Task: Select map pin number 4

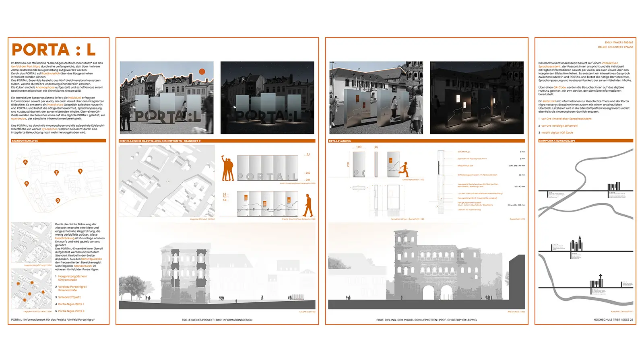Action: pos(27,183)
